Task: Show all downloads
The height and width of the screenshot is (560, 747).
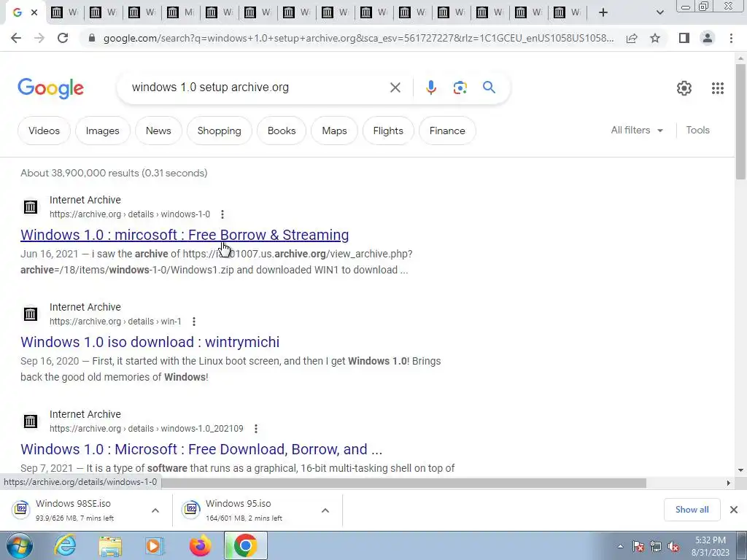Action: click(x=692, y=510)
